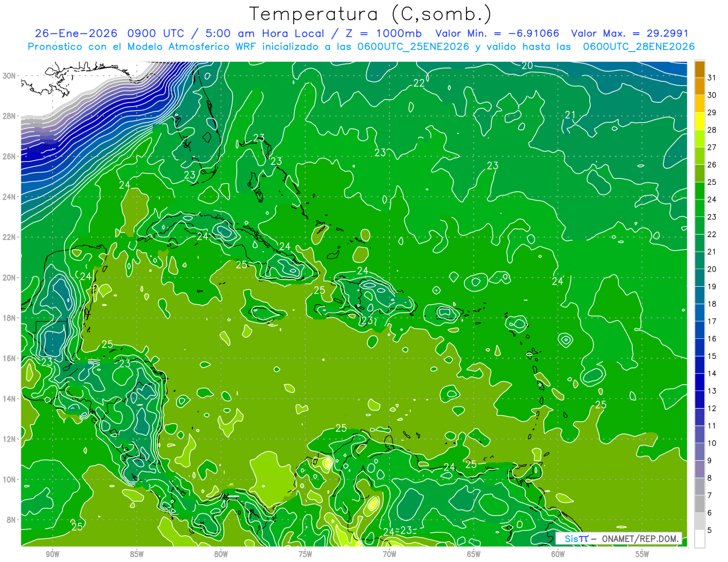Click the '20' contour label on the map
Image resolution: width=728 pixels, height=562 pixels.
(x=527, y=65)
